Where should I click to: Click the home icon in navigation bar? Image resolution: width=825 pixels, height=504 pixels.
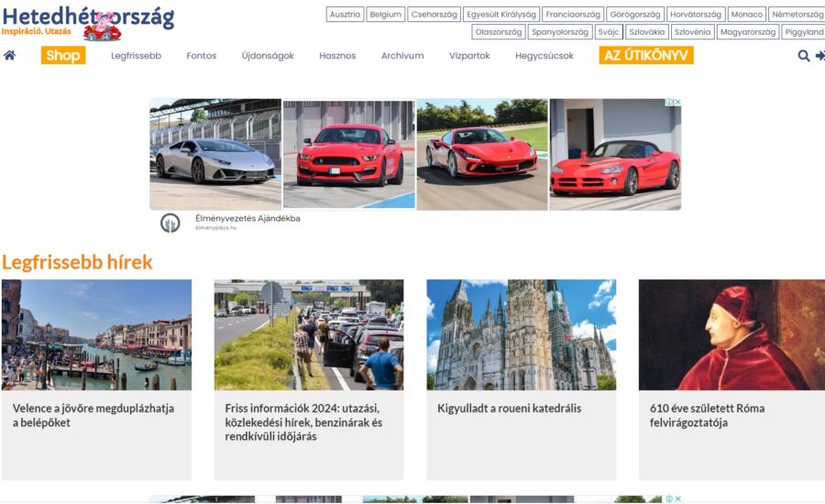(x=10, y=55)
